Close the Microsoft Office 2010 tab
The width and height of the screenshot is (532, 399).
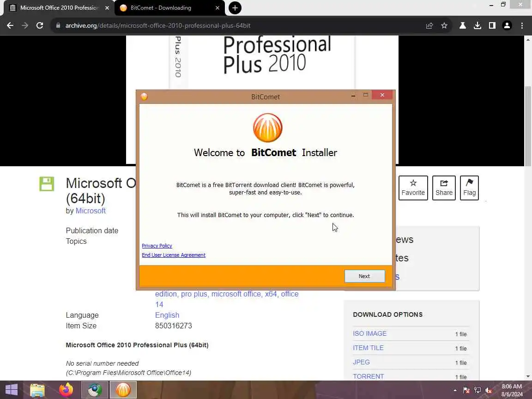107,8
